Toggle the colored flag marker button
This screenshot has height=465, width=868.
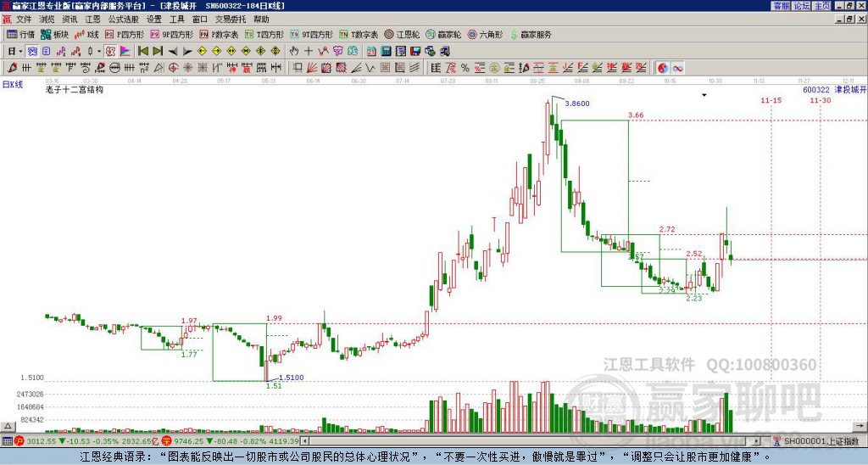tap(125, 51)
